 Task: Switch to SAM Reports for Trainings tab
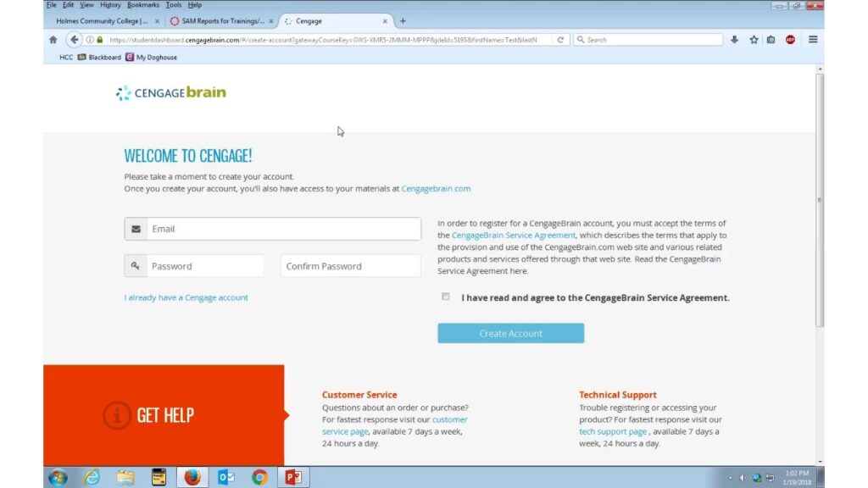pos(223,21)
